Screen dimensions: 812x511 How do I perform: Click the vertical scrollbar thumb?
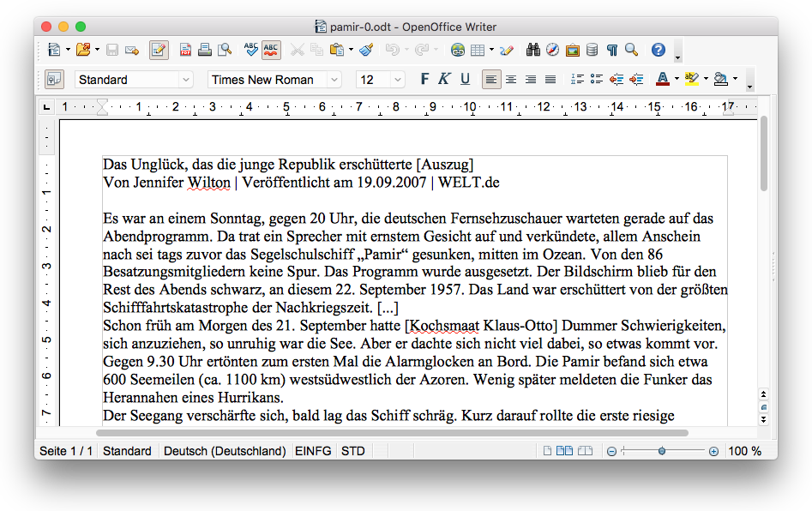click(x=764, y=153)
